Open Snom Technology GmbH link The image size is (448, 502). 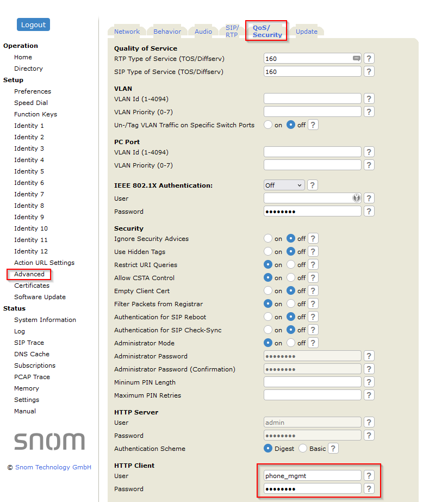pos(53,467)
